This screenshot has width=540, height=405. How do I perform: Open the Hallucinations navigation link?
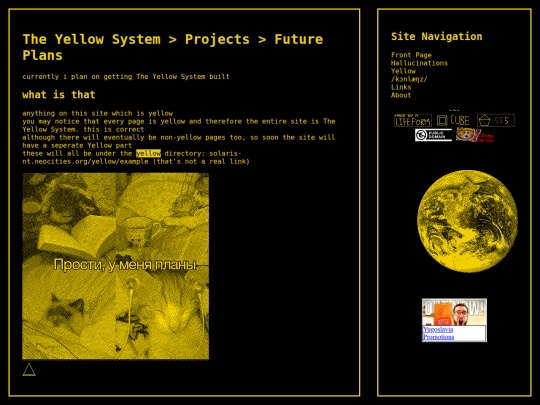tap(419, 63)
